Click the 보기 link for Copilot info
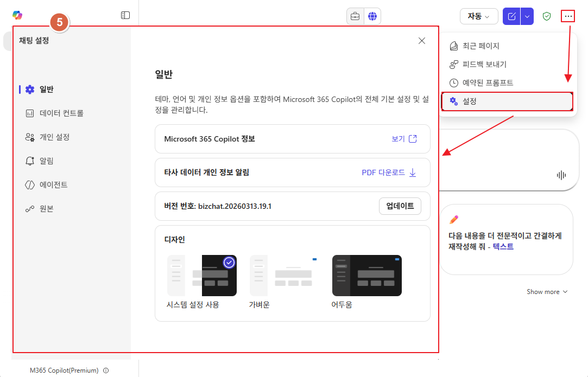The width and height of the screenshot is (588, 377). [404, 139]
